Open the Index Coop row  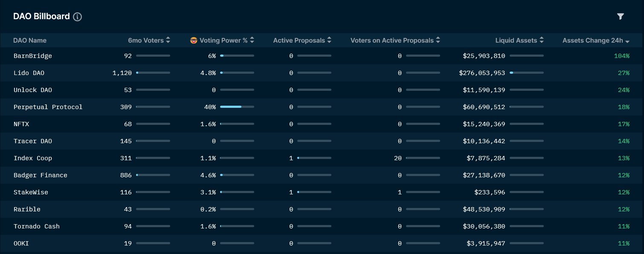[x=322, y=158]
